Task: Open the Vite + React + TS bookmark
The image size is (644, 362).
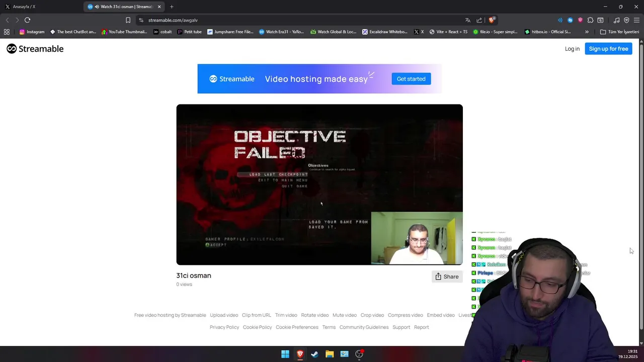Action: point(448,32)
